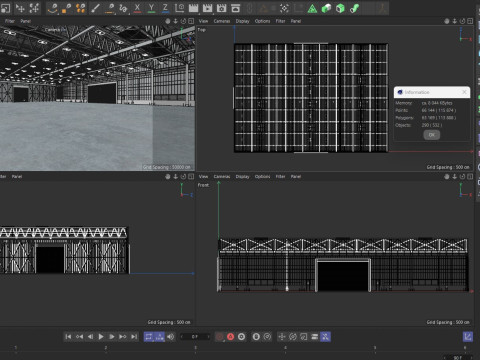Viewport: 480px width, 360px height.
Task: Expand the curvy spline tool flyout
Action: [123, 8]
